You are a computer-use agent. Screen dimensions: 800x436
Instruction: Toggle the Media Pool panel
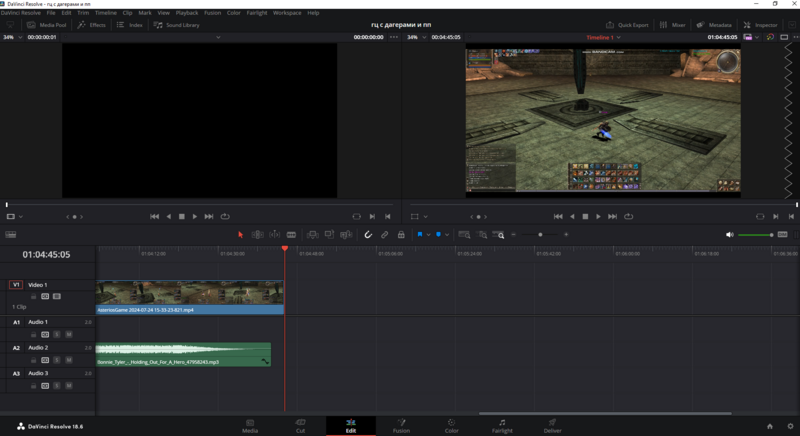(x=47, y=24)
